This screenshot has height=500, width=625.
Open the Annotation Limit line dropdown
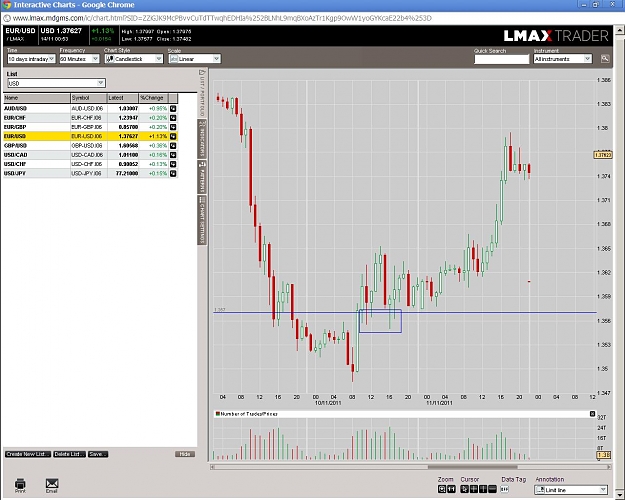coord(571,490)
